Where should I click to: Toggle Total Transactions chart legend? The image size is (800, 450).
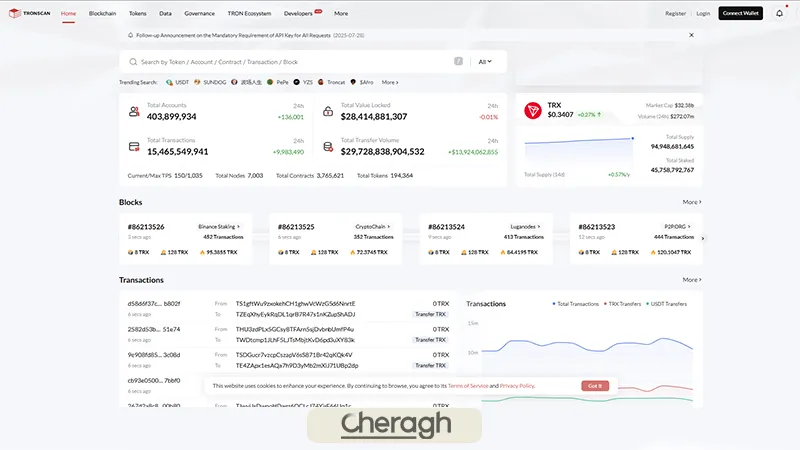[576, 304]
